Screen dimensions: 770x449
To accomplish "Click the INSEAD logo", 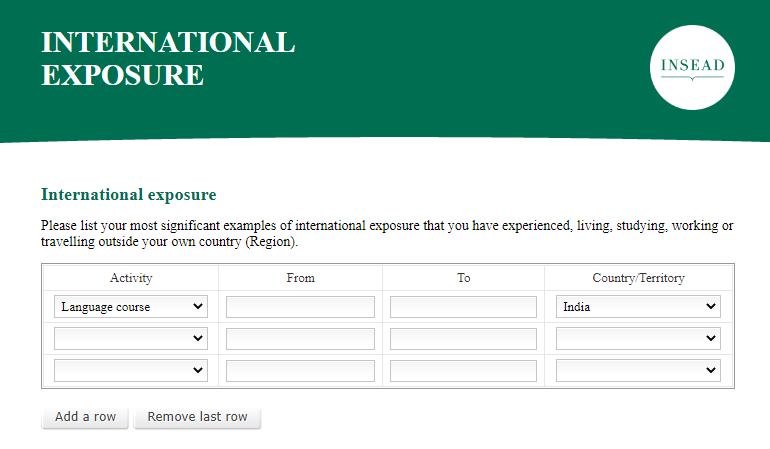I will pos(692,67).
